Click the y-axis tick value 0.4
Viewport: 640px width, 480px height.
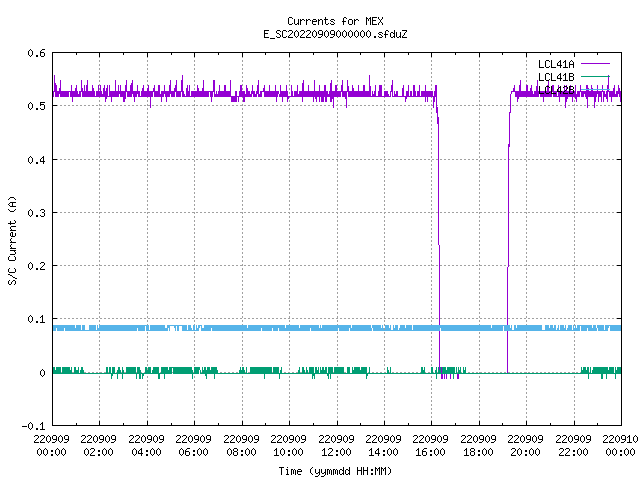coord(36,160)
